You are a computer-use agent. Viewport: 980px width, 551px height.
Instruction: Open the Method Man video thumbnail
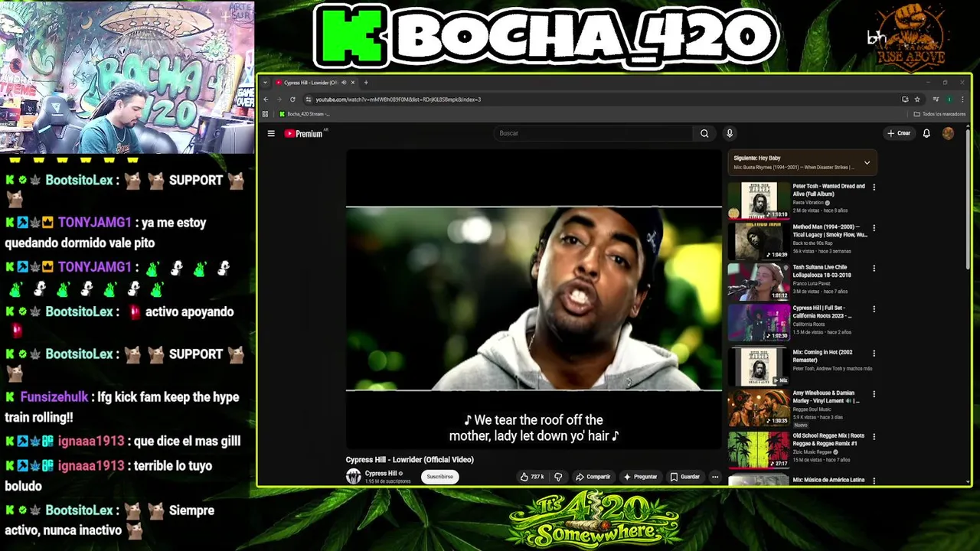coord(758,241)
